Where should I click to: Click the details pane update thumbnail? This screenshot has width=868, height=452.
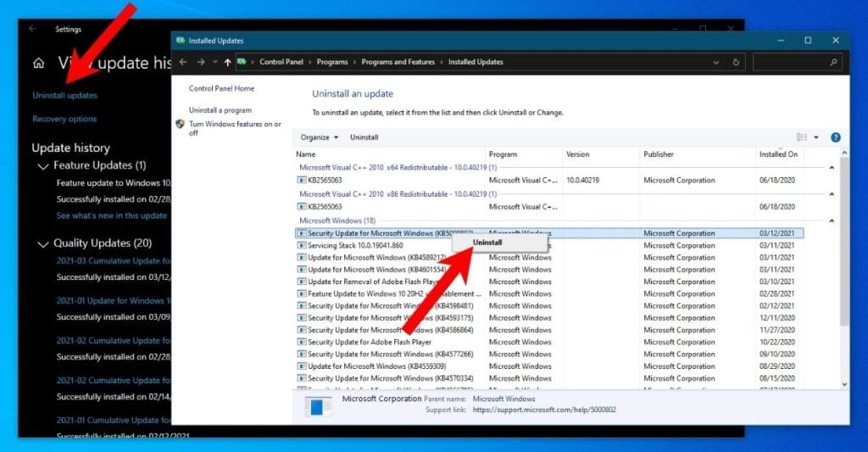318,406
